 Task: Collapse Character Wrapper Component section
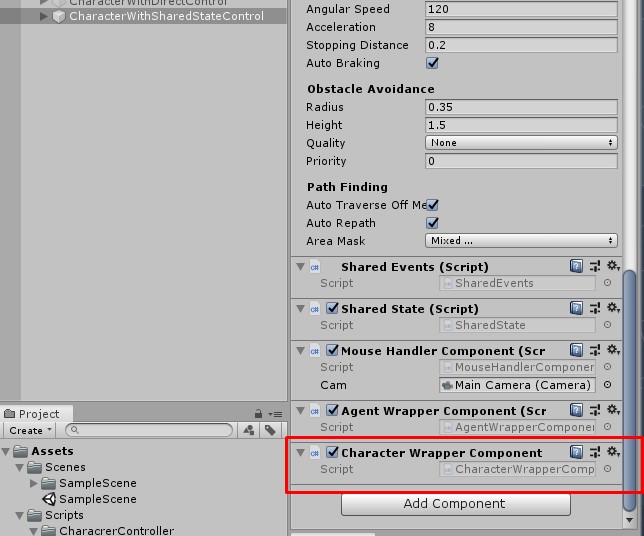coord(301,453)
